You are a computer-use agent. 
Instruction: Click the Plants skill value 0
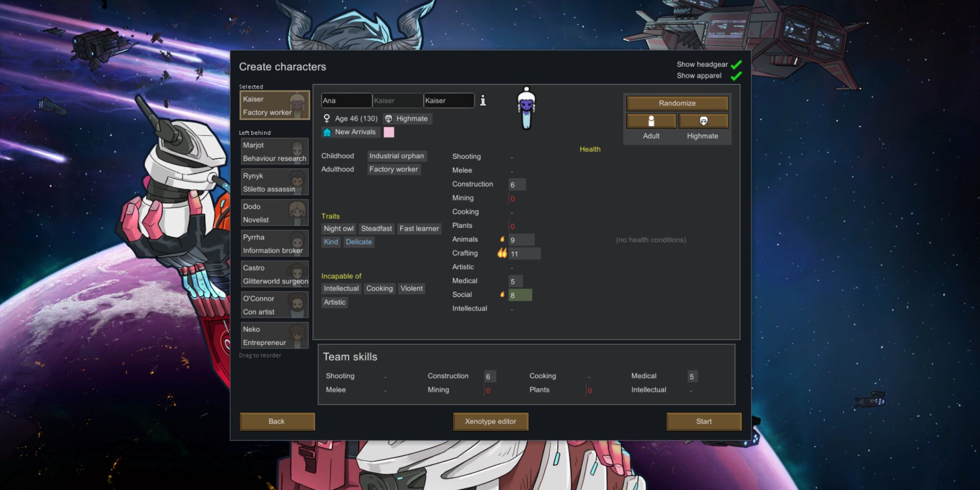point(513,226)
